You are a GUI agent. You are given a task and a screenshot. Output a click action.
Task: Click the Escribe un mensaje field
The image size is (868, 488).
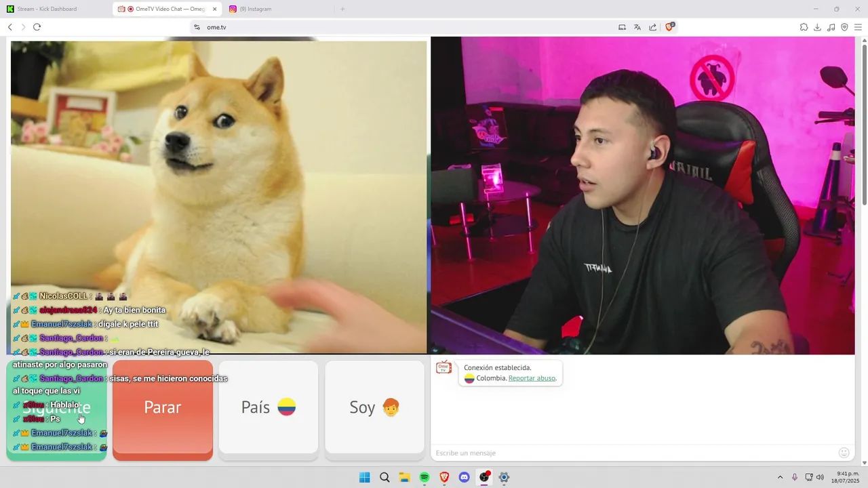(x=634, y=453)
